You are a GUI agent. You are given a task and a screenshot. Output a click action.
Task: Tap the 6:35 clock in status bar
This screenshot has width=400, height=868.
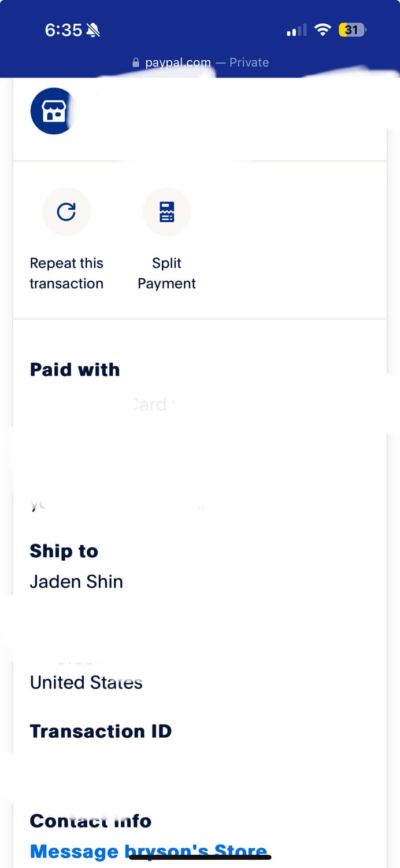64,30
